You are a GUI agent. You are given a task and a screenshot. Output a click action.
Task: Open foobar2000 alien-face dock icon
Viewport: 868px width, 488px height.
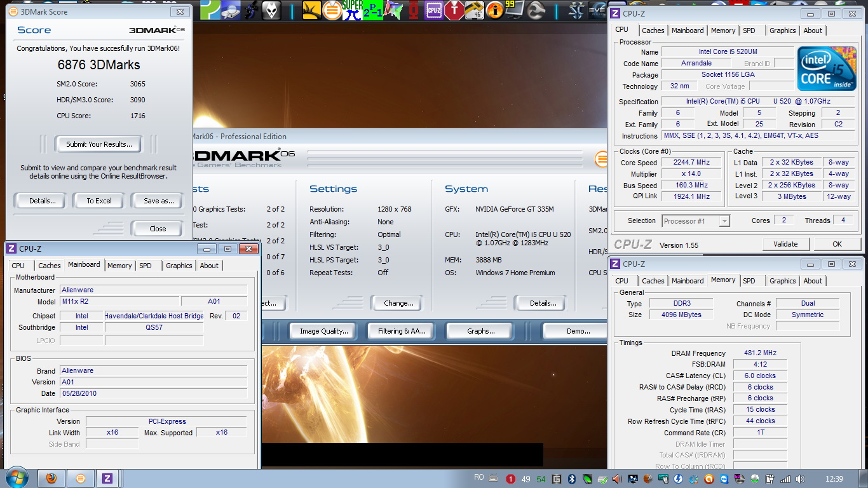271,10
